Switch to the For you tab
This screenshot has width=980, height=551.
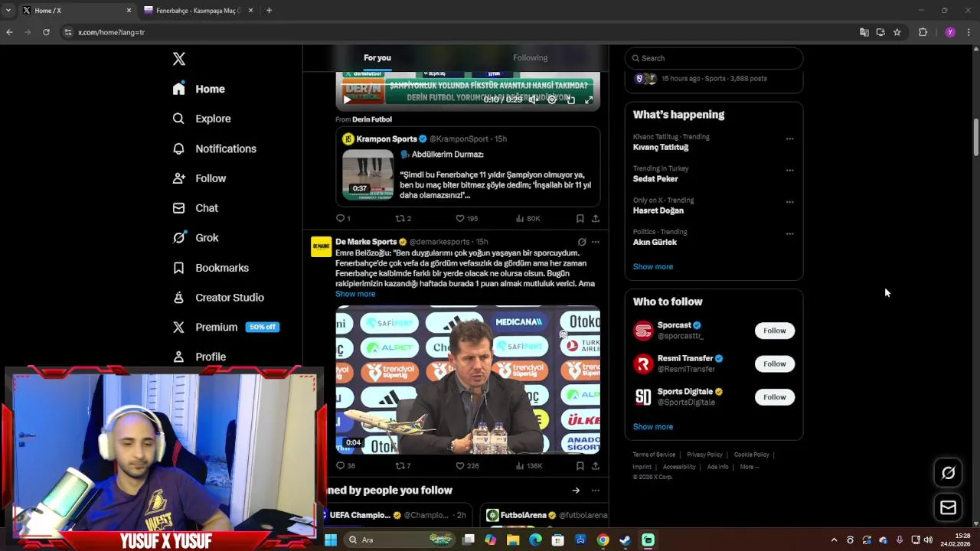coord(377,57)
